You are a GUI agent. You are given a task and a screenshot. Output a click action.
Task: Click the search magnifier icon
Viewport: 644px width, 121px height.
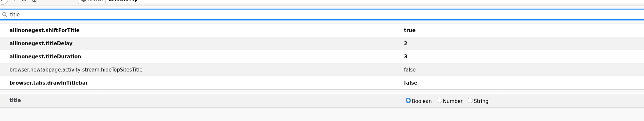[5, 15]
